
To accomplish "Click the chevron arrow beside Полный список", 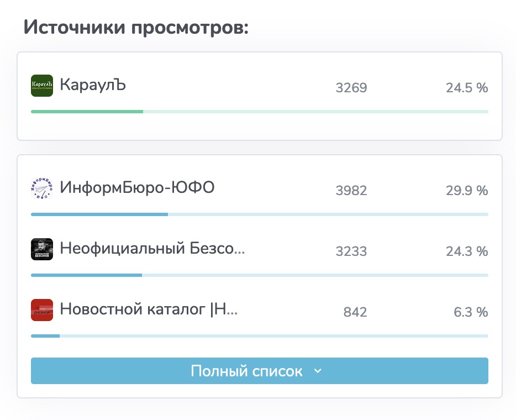I will point(318,371).
